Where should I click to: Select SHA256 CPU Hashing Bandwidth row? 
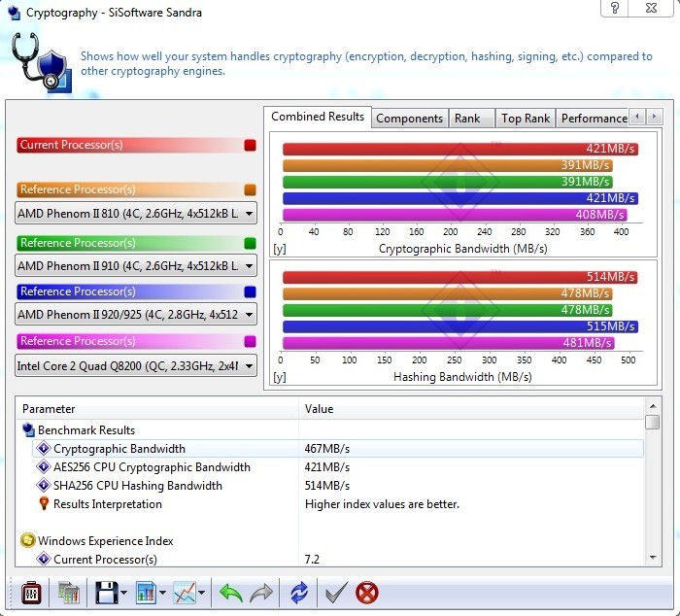(338, 485)
